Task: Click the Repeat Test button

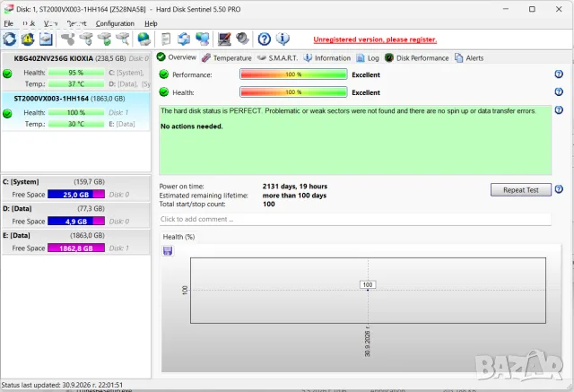Action: click(520, 190)
